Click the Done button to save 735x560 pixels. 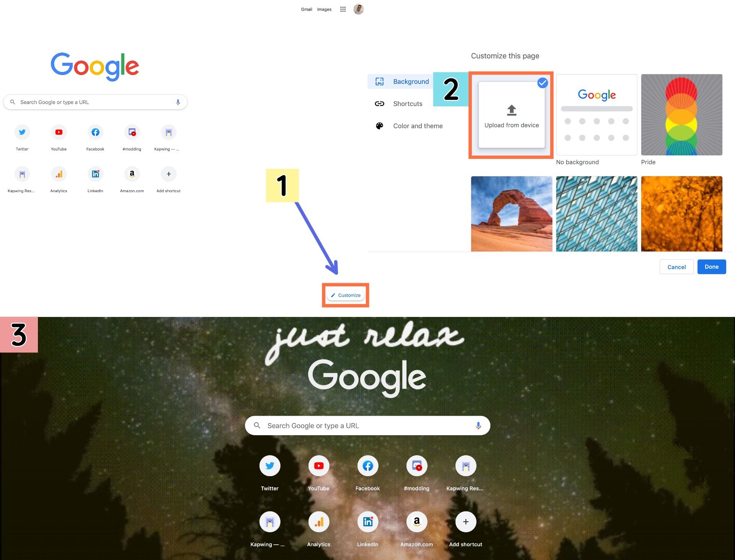click(711, 267)
